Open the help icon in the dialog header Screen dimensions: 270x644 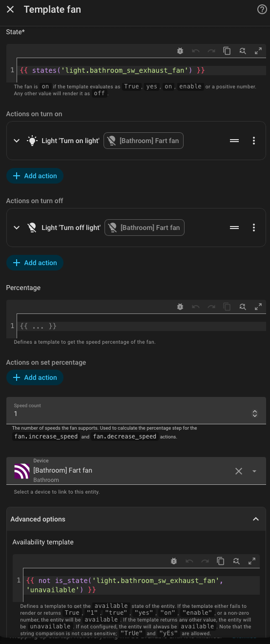click(261, 9)
